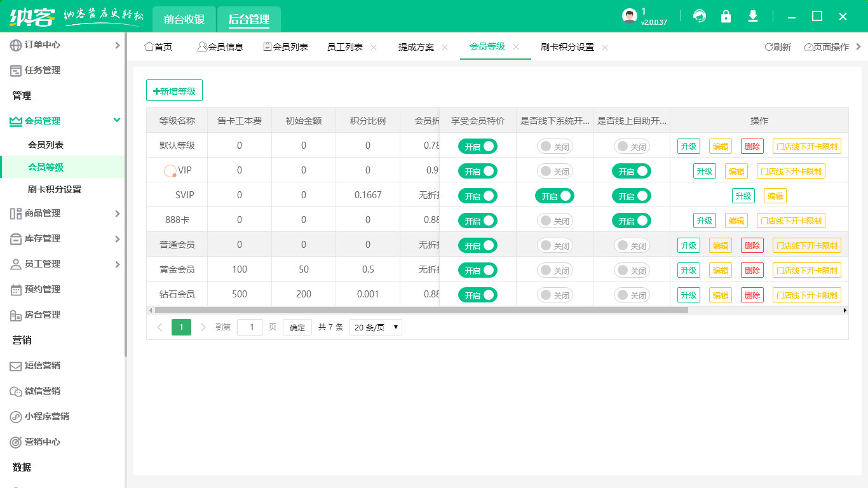868x488 pixels.
Task: Collapse the 会员管理 sidebar section
Action: [x=117, y=120]
